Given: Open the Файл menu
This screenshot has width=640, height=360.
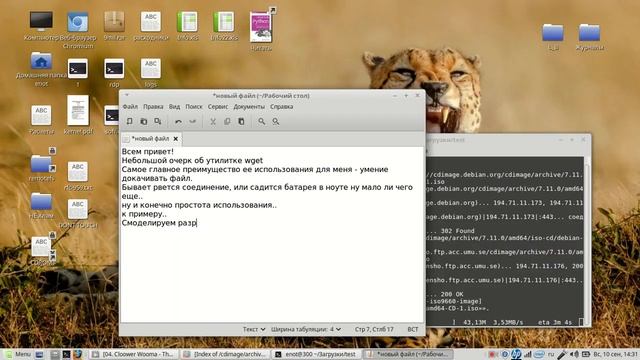Looking at the screenshot, I should click(x=130, y=107).
